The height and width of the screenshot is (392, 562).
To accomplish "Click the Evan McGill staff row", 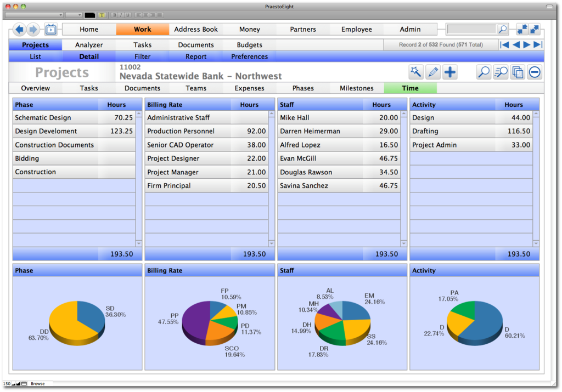I will point(339,158).
